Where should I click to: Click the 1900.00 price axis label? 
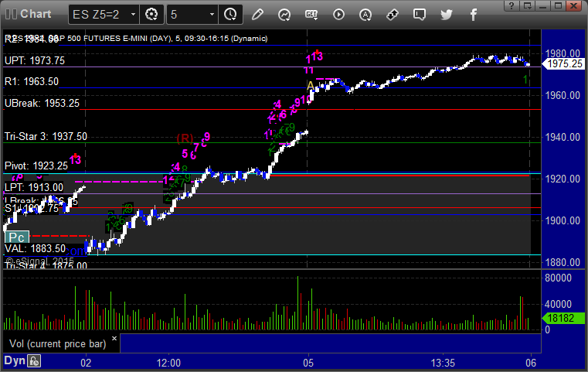tap(563, 220)
